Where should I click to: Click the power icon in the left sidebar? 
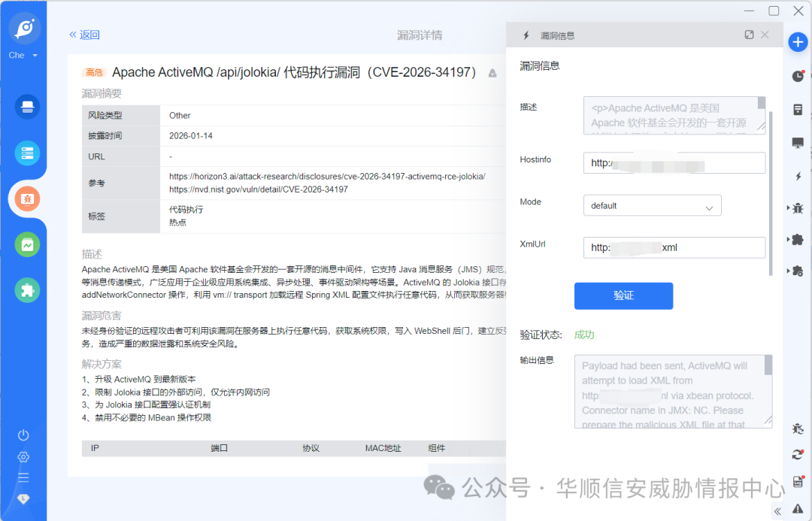pos(23,435)
